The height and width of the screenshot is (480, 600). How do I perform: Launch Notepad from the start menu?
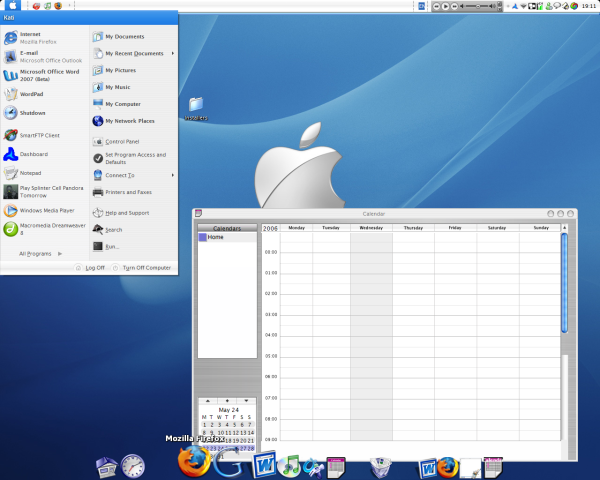pyautogui.click(x=45, y=173)
